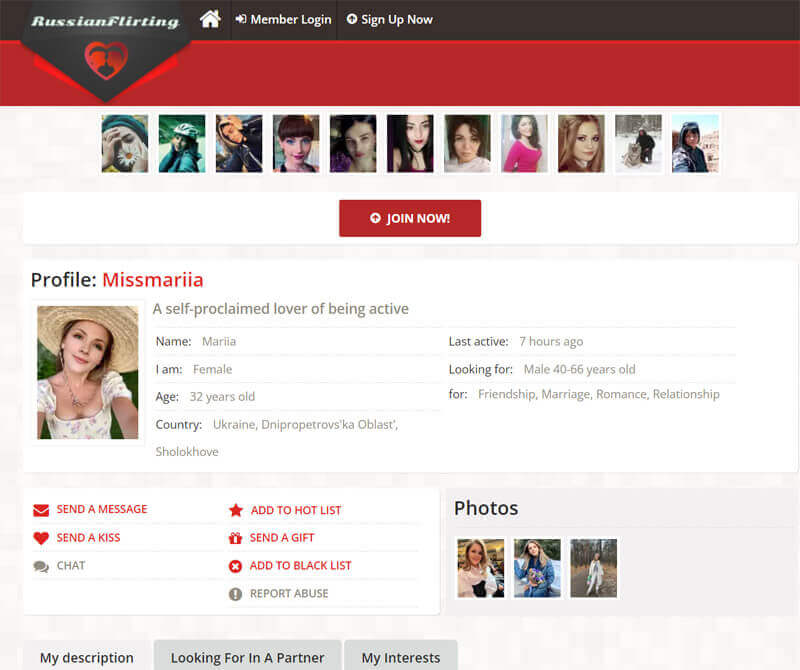The image size is (800, 670).
Task: Open the third photo of woman in forest
Action: (594, 568)
